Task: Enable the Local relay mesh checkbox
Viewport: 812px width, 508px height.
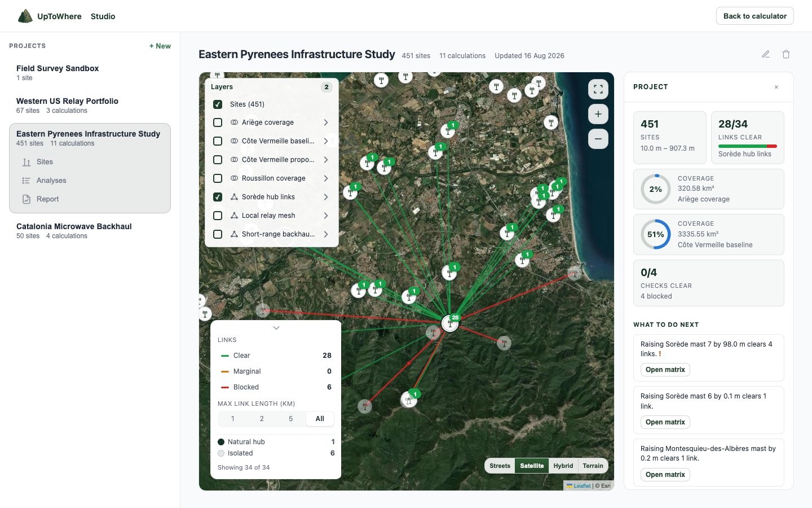Action: pyautogui.click(x=218, y=216)
